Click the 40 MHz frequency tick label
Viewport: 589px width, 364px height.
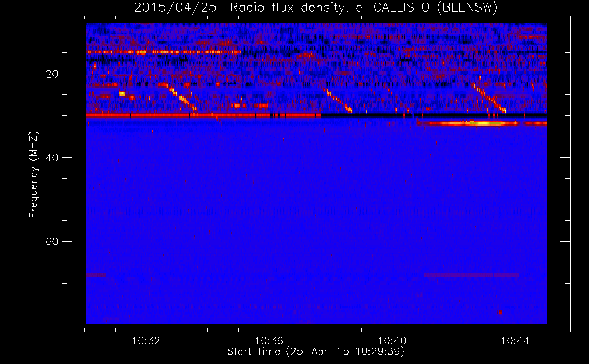tap(52, 158)
